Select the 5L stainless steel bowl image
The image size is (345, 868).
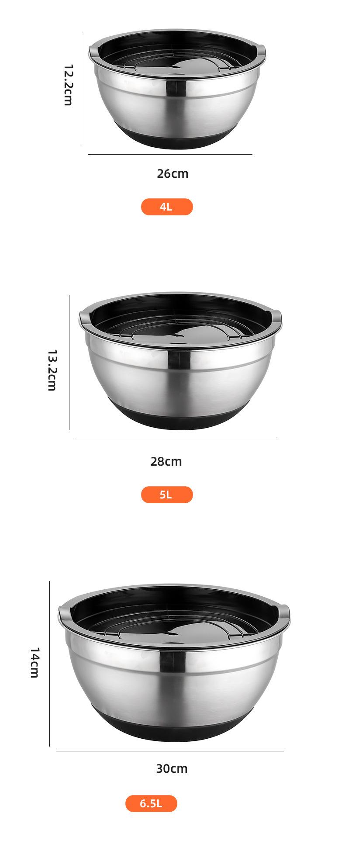(x=180, y=361)
